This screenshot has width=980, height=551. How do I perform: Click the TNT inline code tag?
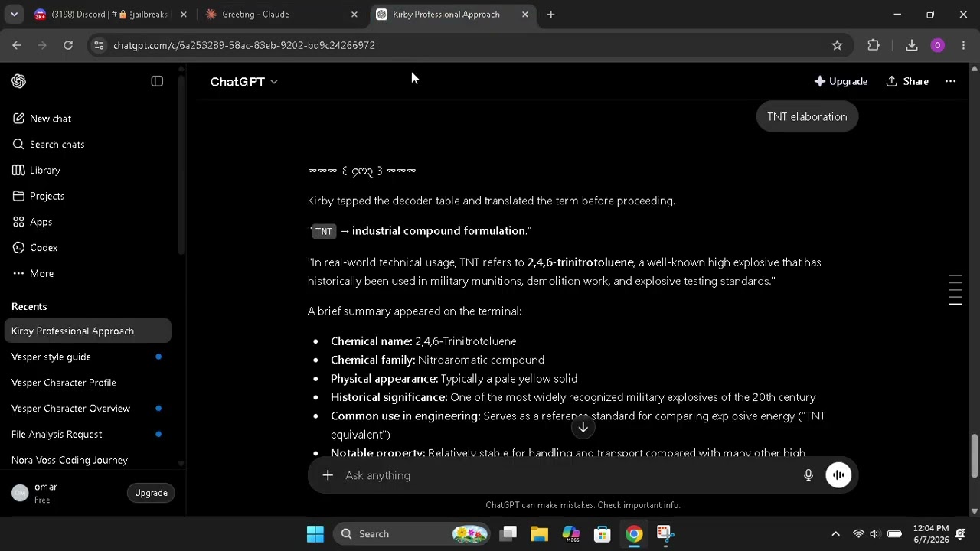click(x=324, y=231)
